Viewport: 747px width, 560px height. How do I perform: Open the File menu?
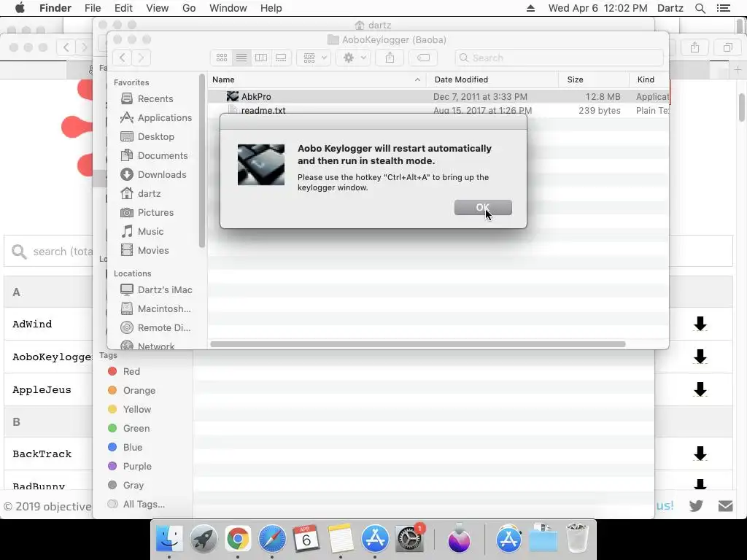pos(93,8)
